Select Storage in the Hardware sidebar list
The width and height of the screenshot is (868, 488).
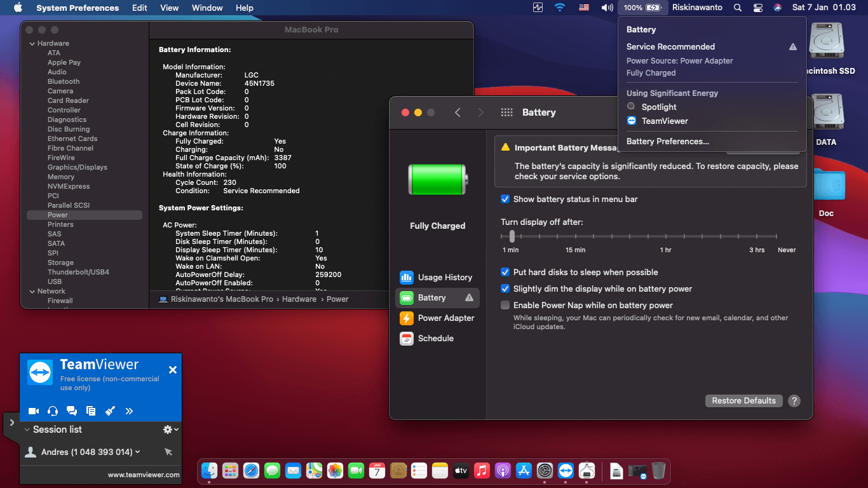(x=60, y=262)
